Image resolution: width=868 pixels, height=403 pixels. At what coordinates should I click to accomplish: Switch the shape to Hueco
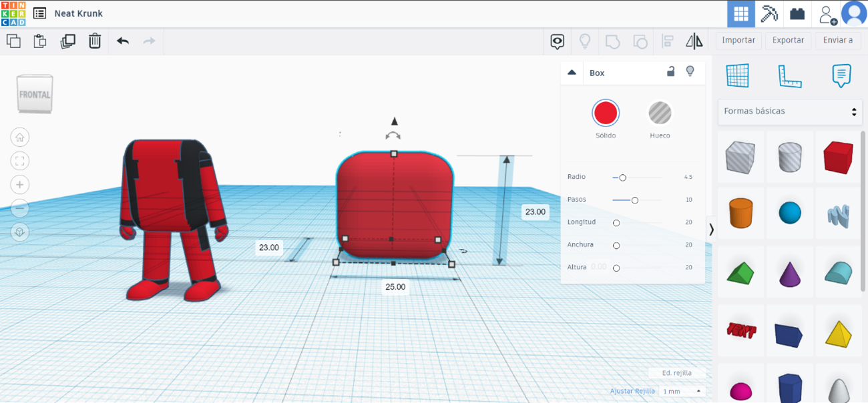pyautogui.click(x=660, y=113)
